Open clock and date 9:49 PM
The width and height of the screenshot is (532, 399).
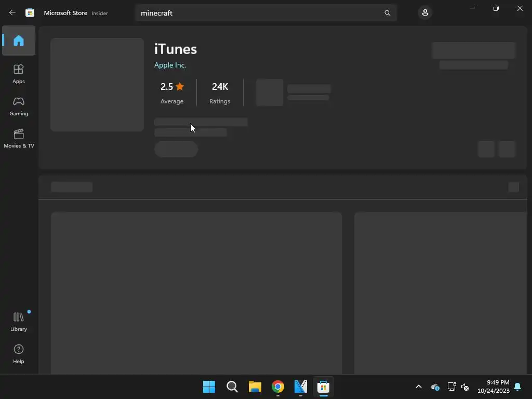[494, 387]
